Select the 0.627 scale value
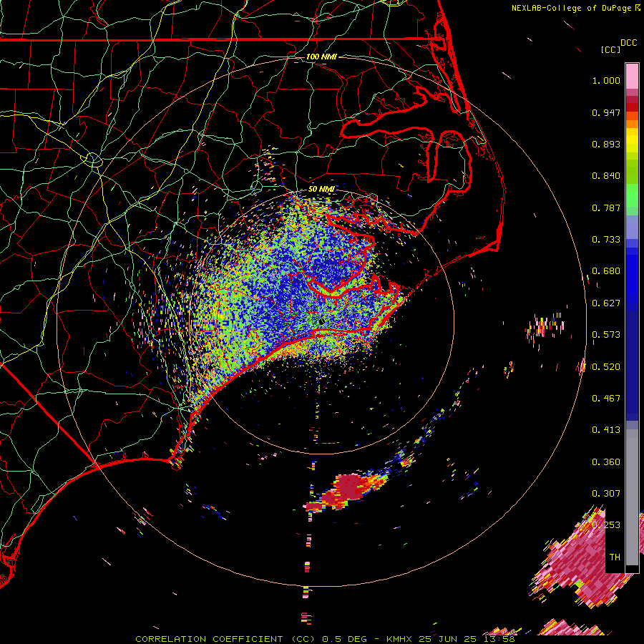The width and height of the screenshot is (644, 644). [606, 303]
